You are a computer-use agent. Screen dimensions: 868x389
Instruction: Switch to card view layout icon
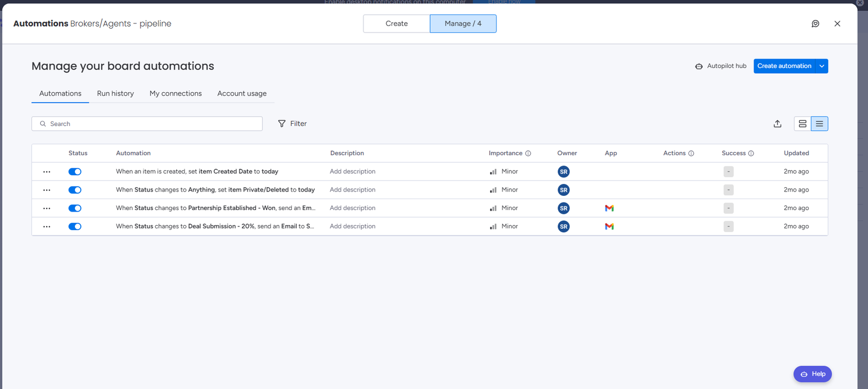802,124
